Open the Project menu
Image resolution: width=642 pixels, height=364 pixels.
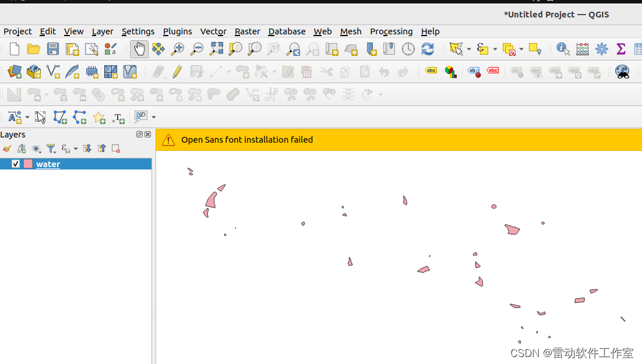click(x=17, y=31)
